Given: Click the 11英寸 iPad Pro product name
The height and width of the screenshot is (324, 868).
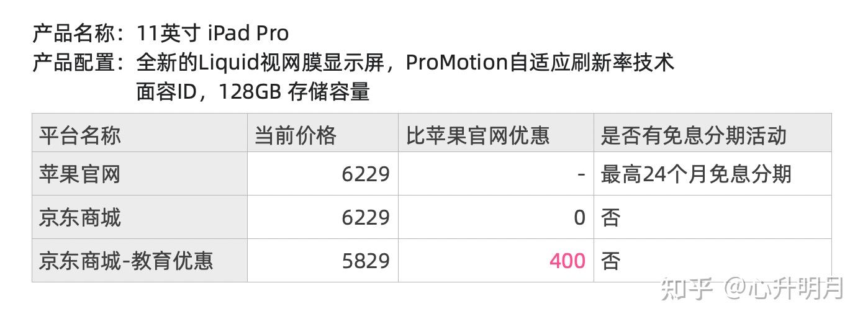Looking at the screenshot, I should (x=212, y=33).
